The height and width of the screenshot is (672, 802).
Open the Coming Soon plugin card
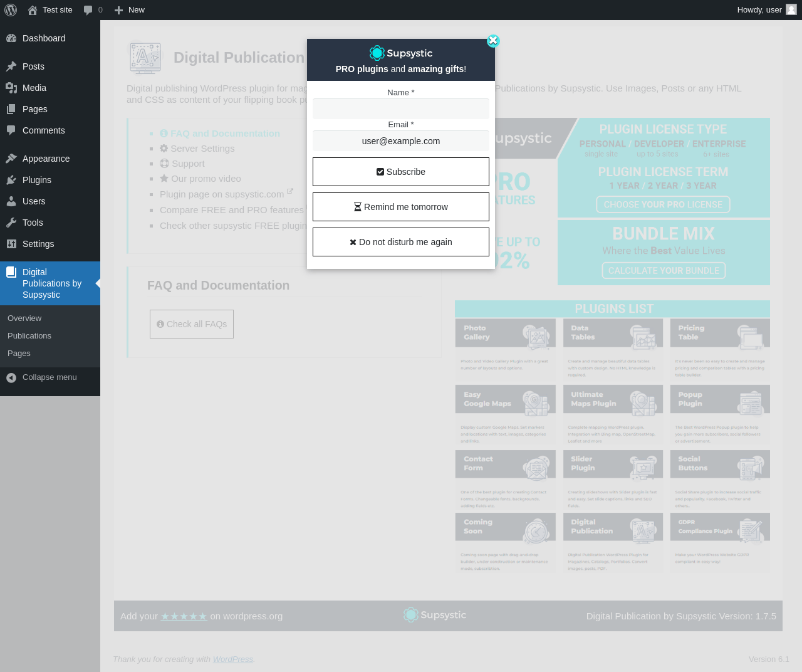pyautogui.click(x=505, y=542)
